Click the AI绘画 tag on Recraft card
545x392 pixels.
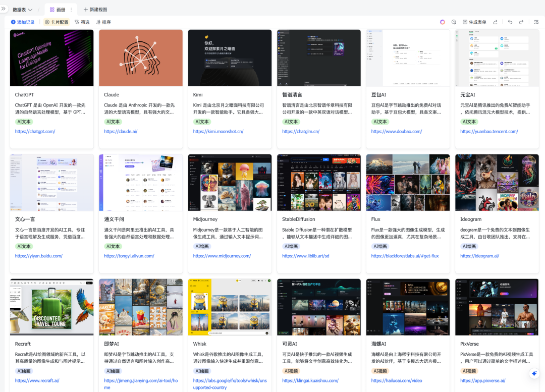[x=24, y=371]
